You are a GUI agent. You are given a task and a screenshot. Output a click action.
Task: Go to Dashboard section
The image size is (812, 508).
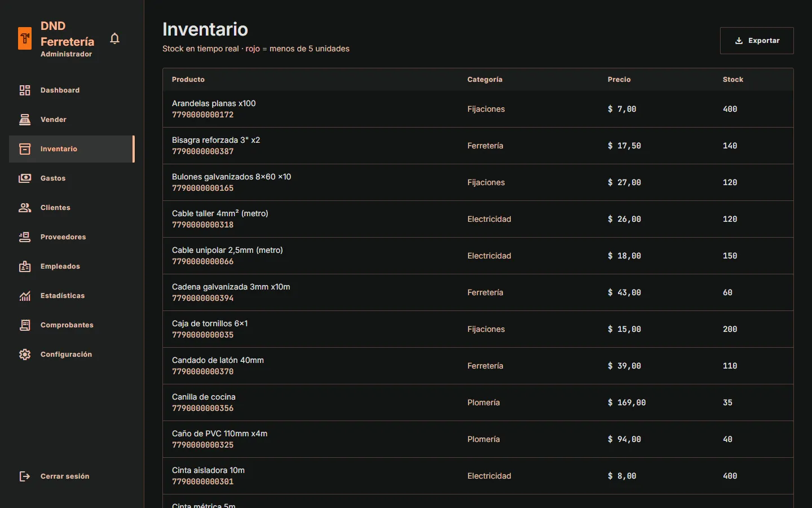pos(72,90)
